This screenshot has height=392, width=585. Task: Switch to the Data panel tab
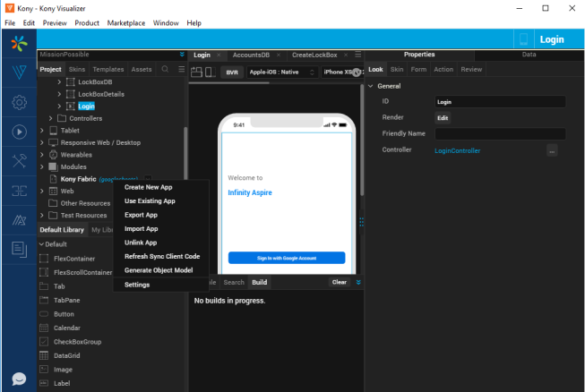tap(529, 55)
